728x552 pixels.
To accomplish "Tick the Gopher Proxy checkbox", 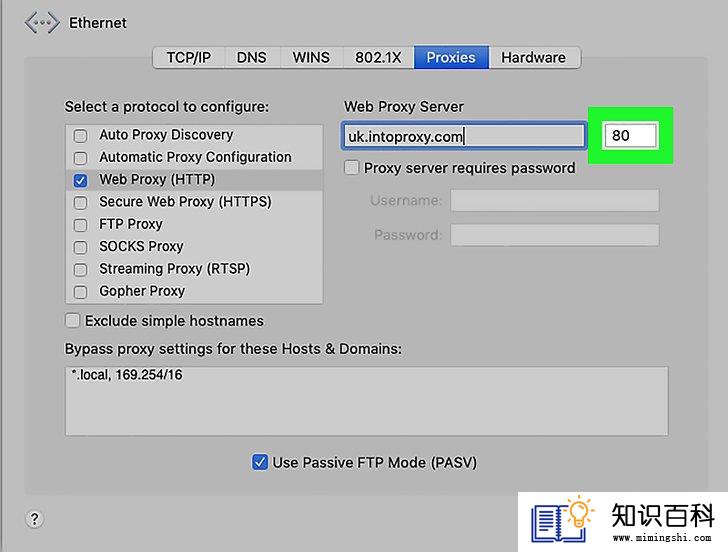I will tap(80, 292).
